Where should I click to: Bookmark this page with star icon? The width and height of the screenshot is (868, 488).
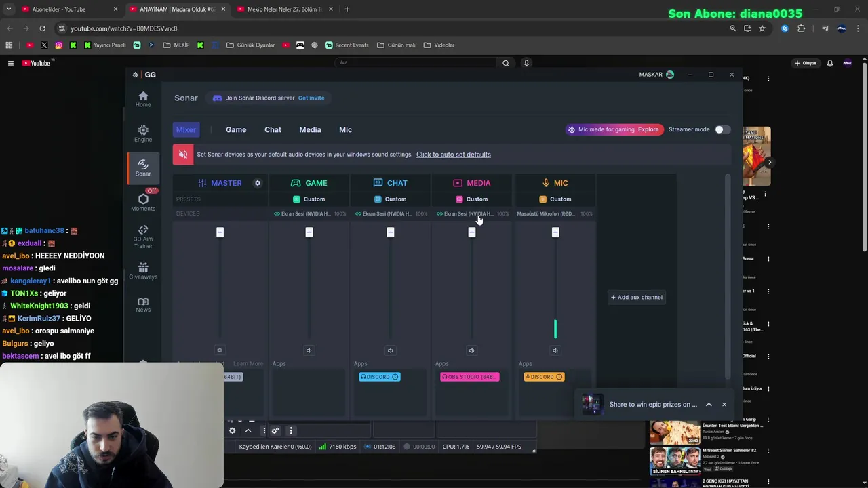tap(762, 28)
